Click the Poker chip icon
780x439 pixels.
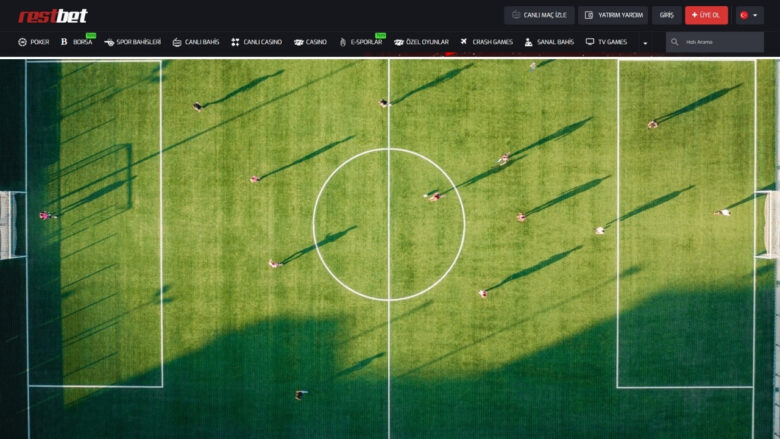point(23,42)
